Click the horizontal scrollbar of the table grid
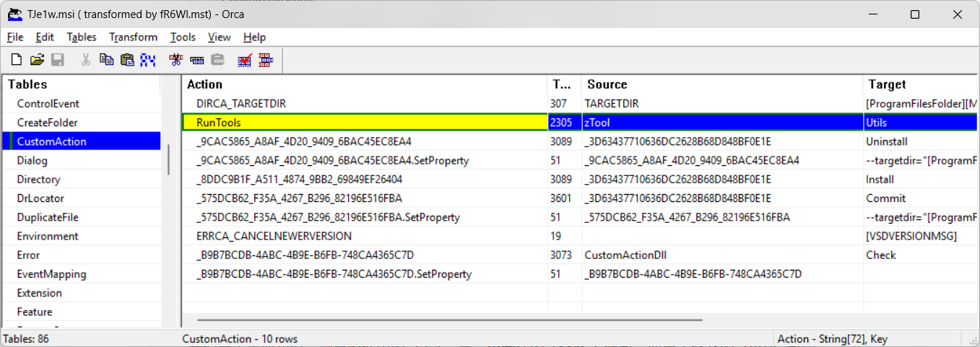Viewport: 980px width, 347px height. pos(449,320)
